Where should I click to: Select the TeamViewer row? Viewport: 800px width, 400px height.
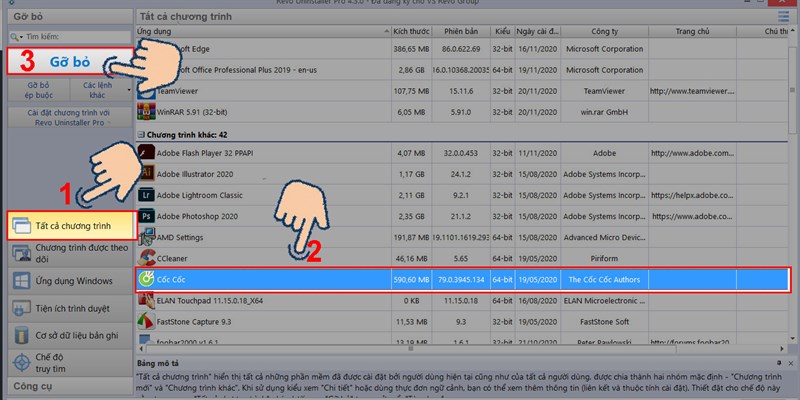click(462, 91)
